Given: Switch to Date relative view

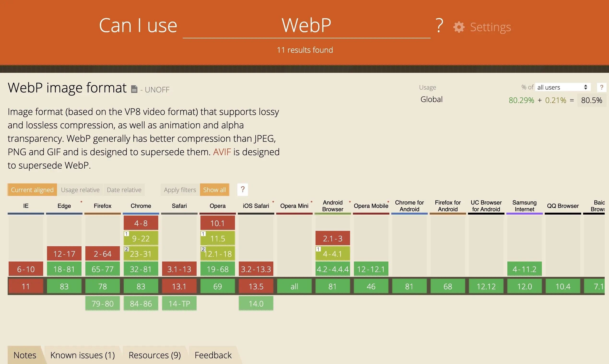Looking at the screenshot, I should (x=124, y=190).
